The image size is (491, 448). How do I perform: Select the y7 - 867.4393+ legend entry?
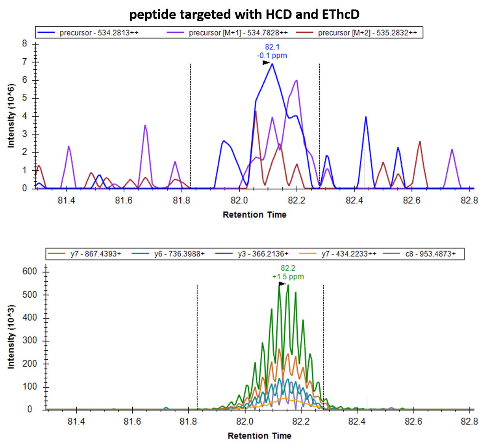coord(96,254)
